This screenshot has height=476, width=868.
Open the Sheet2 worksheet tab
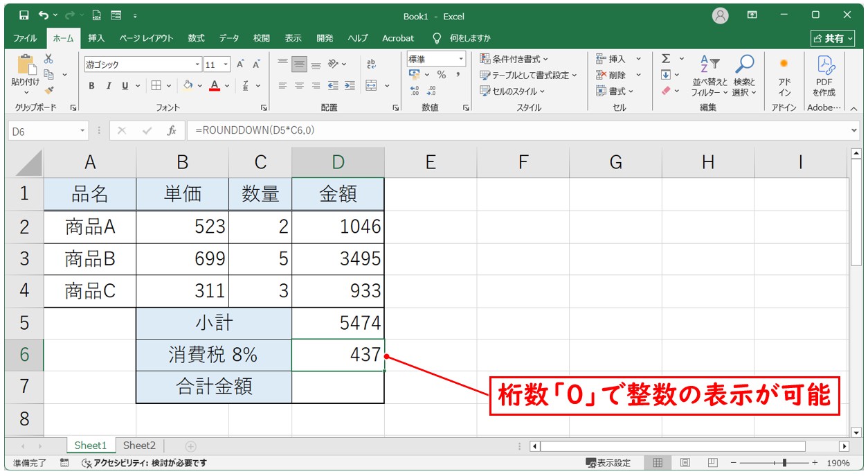pyautogui.click(x=139, y=446)
